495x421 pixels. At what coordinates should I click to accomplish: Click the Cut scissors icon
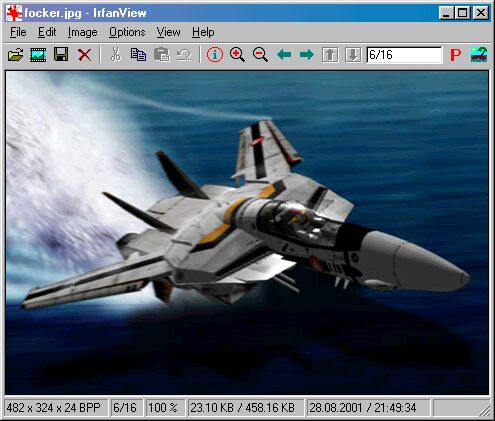(115, 55)
